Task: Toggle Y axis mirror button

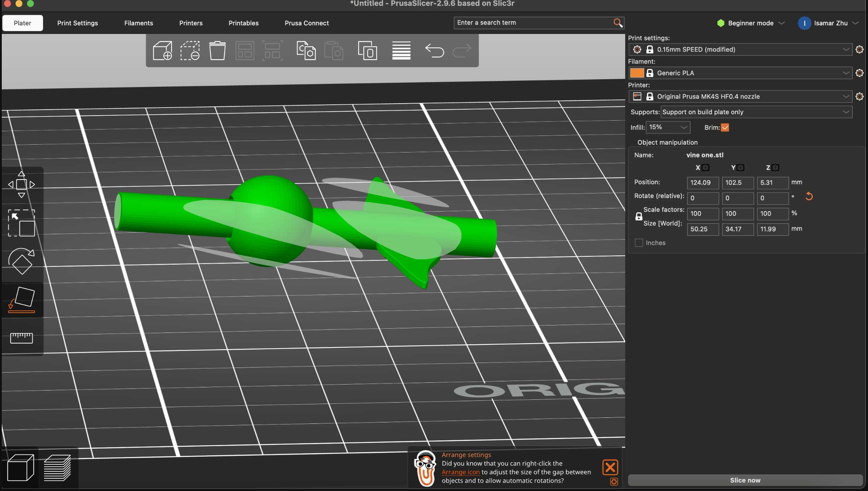Action: click(x=740, y=168)
